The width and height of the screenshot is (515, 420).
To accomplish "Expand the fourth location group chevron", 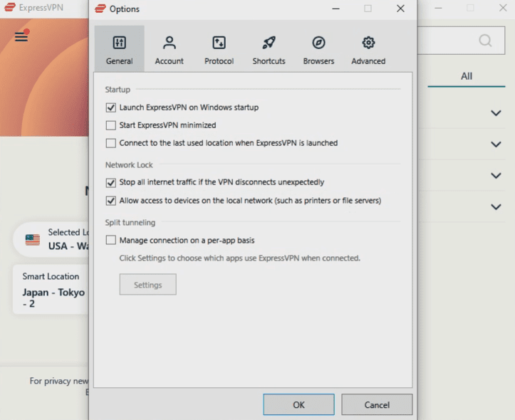I will pyautogui.click(x=496, y=206).
